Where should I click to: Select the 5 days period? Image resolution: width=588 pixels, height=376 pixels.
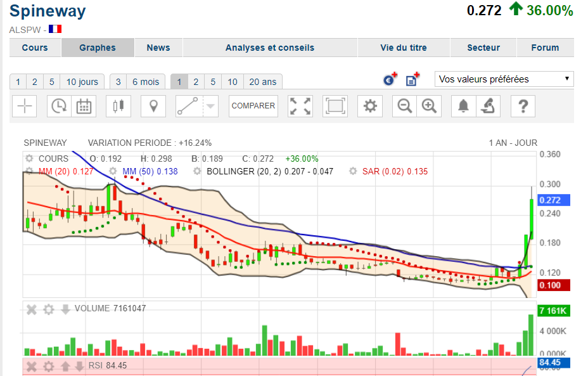(52, 82)
